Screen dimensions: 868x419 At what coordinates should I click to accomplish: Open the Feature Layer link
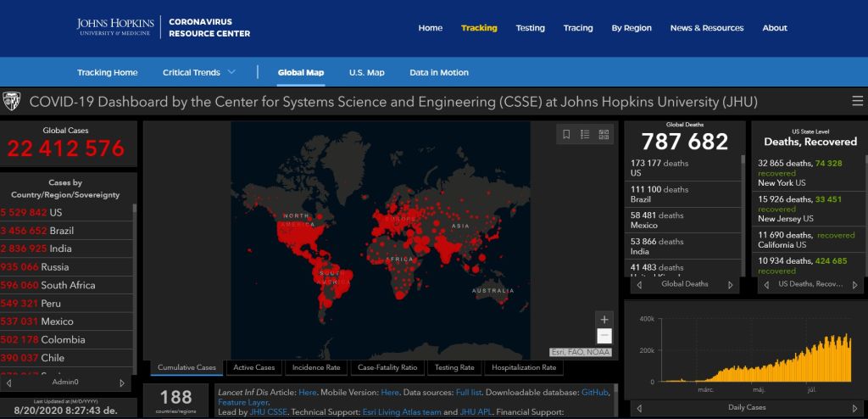(243, 402)
